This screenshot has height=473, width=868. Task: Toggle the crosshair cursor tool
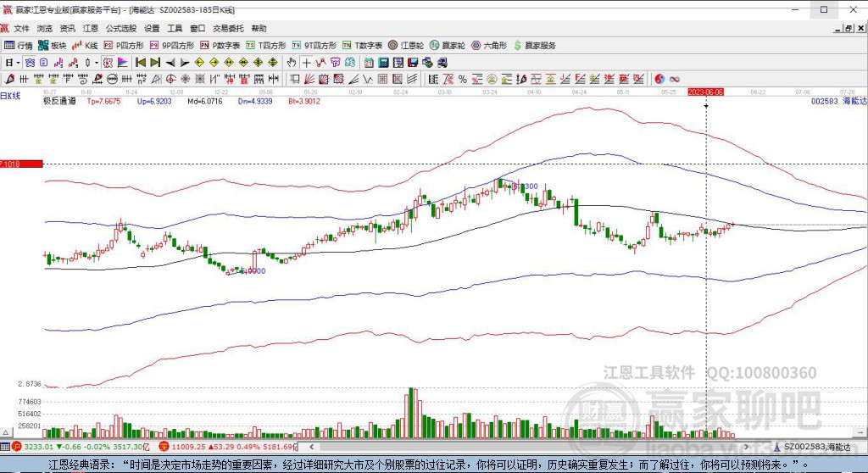(306, 63)
